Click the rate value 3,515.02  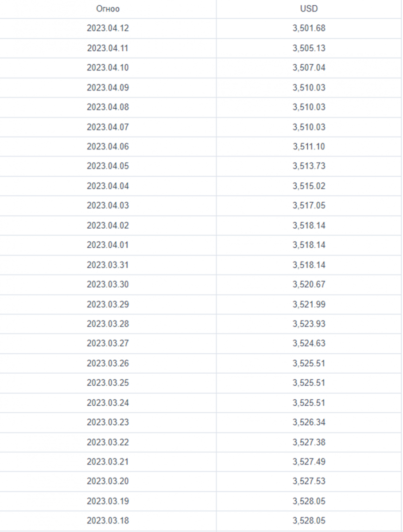point(309,186)
